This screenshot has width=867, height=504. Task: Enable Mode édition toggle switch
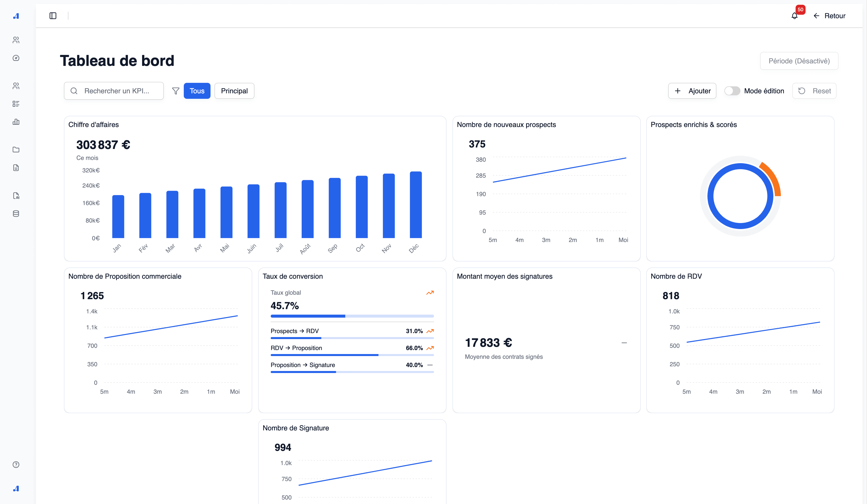(732, 91)
